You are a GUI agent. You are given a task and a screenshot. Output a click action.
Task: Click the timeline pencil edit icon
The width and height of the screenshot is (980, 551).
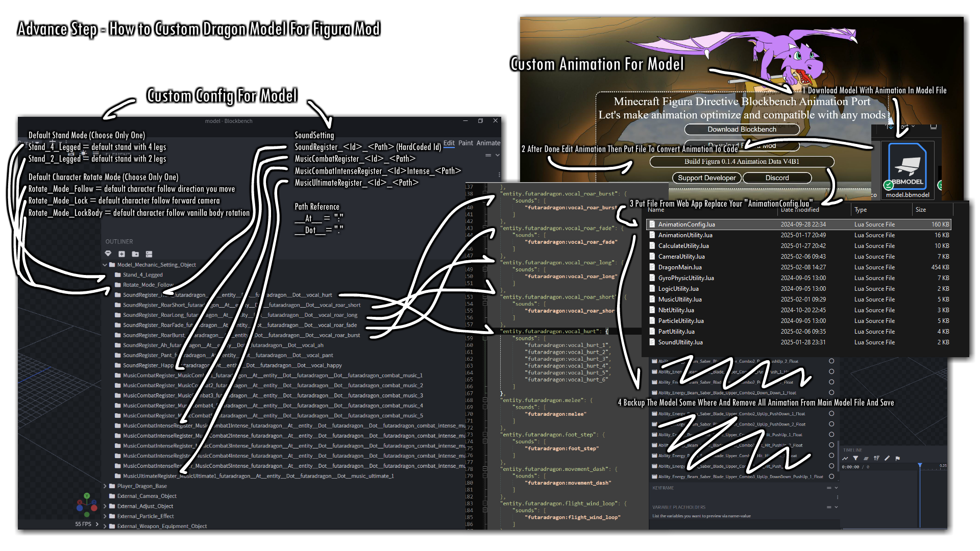(x=887, y=458)
